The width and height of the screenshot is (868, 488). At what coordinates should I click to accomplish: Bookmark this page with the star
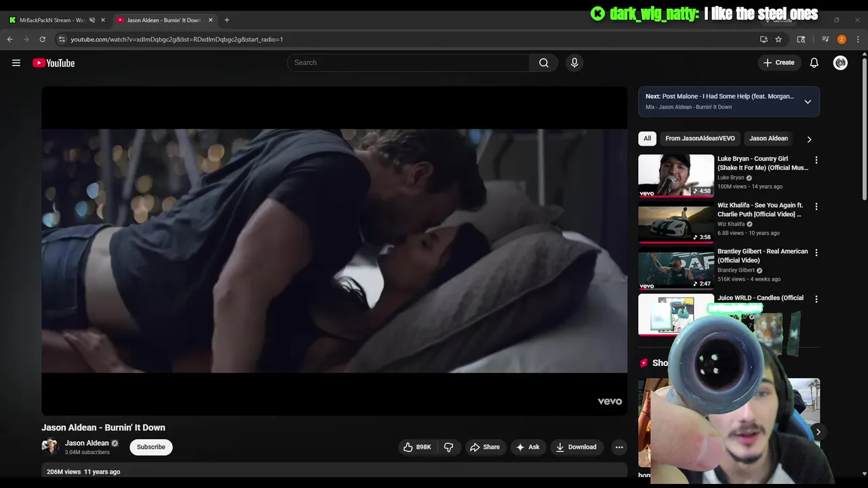[x=778, y=39]
